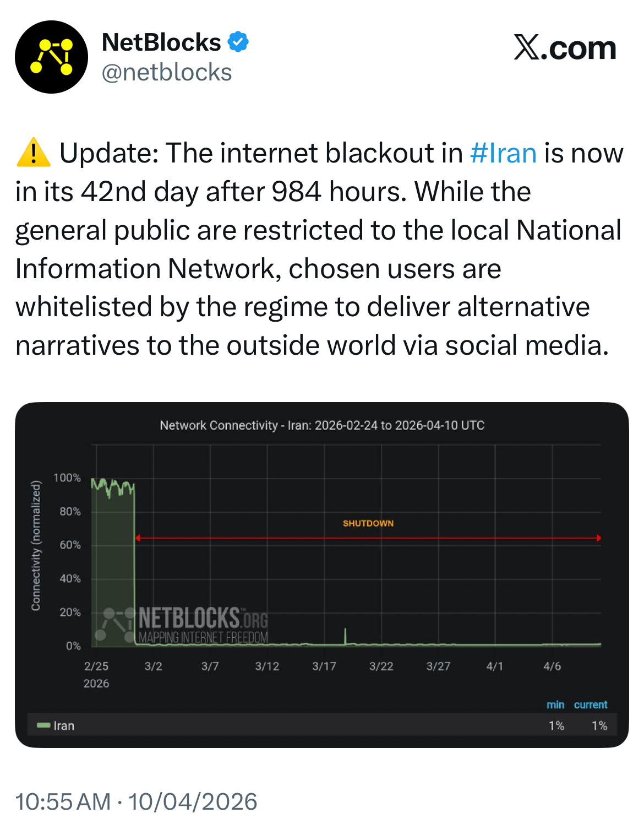
Task: Click the green Iran legend color swatch
Action: 43,725
